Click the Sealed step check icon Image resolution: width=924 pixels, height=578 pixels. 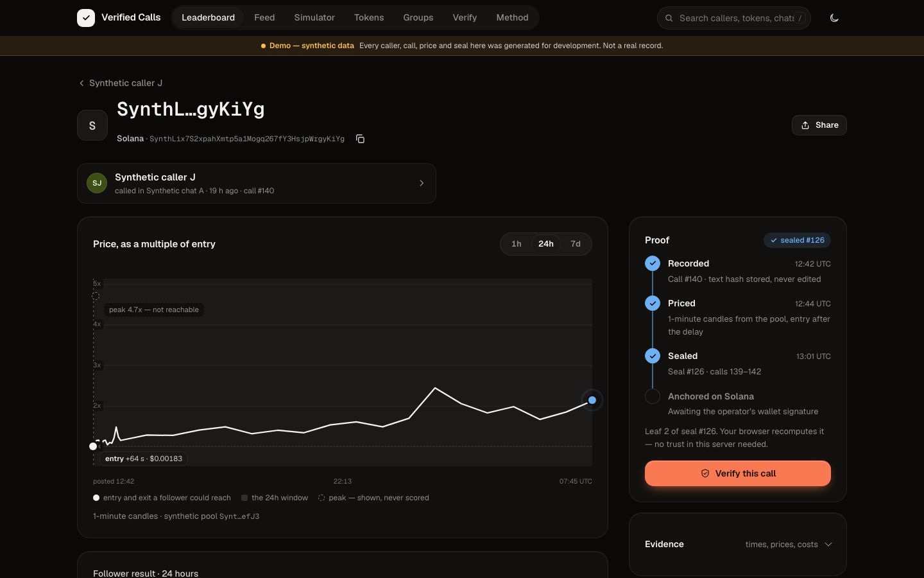click(653, 356)
